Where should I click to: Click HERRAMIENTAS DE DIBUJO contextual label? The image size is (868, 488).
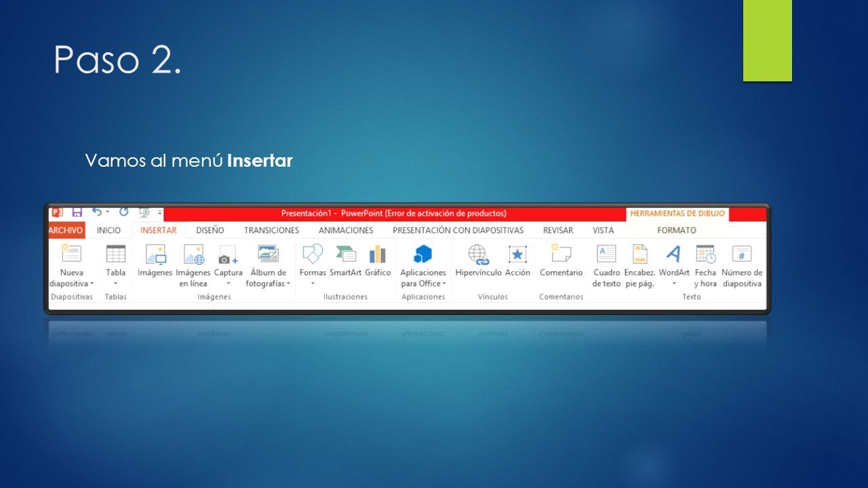pos(677,213)
